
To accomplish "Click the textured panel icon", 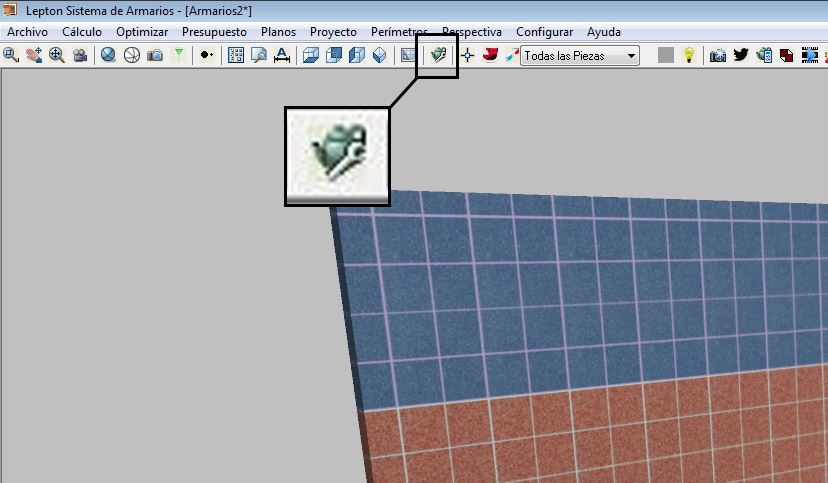I will (408, 55).
